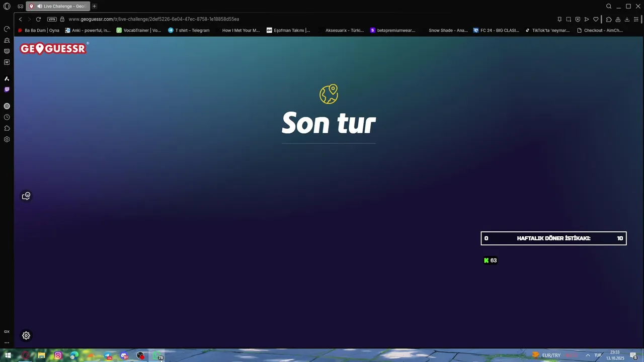This screenshot has height=362, width=644.
Task: Open the profile account icon in toolbar
Action: click(618, 19)
